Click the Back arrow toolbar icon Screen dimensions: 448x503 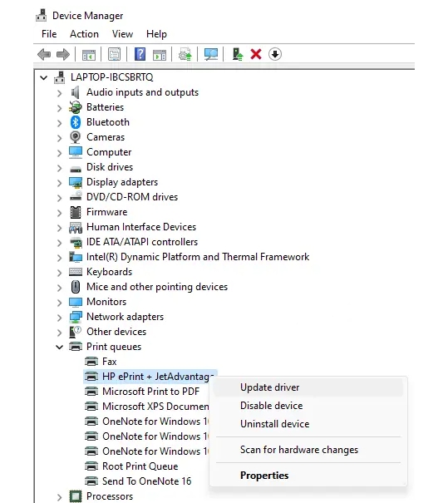(x=44, y=54)
